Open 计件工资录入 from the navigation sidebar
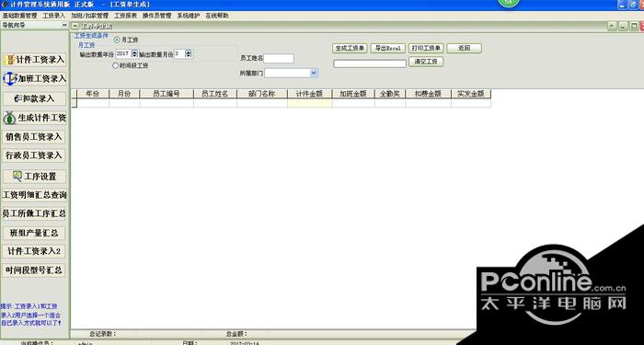This screenshot has height=345, width=644. 35,60
